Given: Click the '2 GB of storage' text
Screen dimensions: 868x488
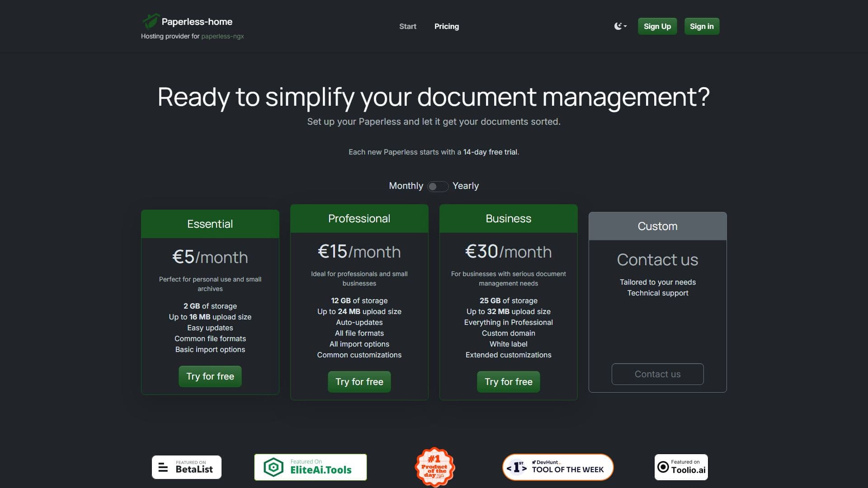Looking at the screenshot, I should tap(210, 306).
